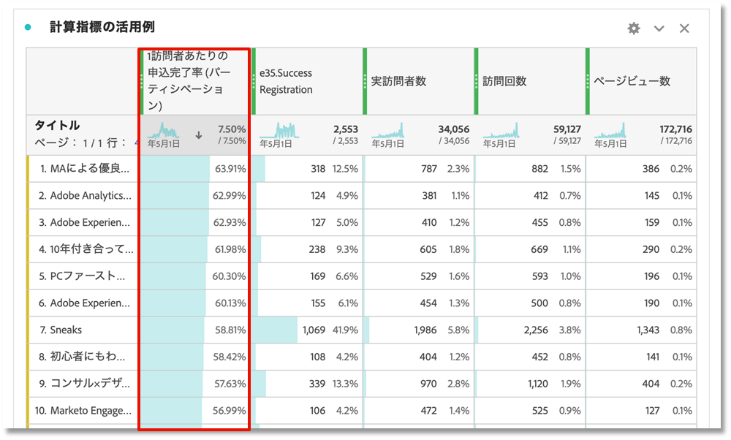The image size is (731, 440).
Task: Select row 1. MAによる優良...
Action: [x=83, y=169]
